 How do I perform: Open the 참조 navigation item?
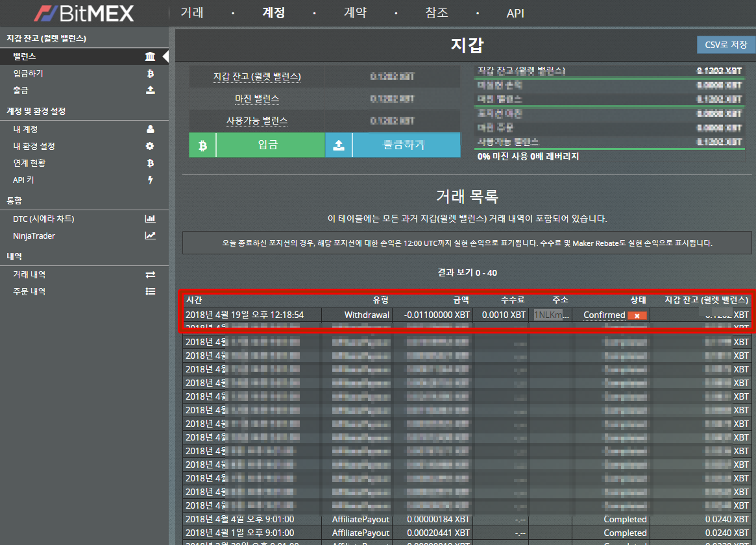click(435, 12)
